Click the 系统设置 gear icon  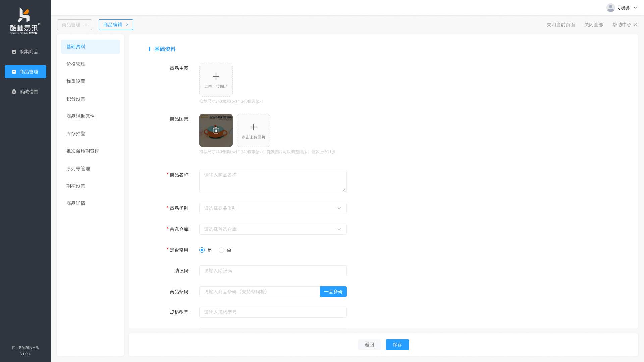tap(14, 92)
